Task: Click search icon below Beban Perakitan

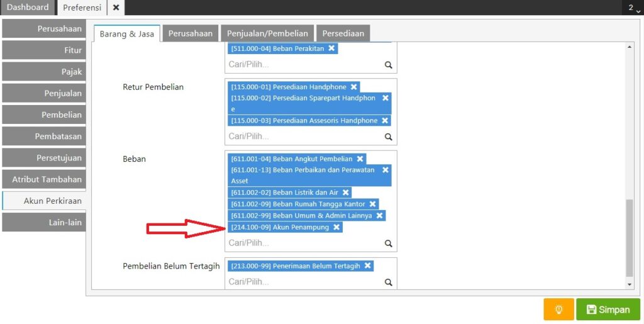Action: click(x=388, y=65)
